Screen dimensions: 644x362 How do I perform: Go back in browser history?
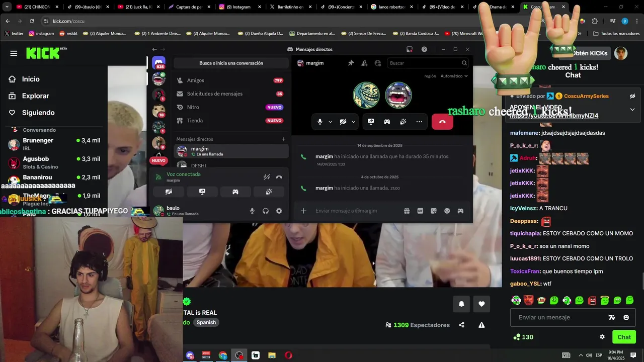click(x=8, y=21)
